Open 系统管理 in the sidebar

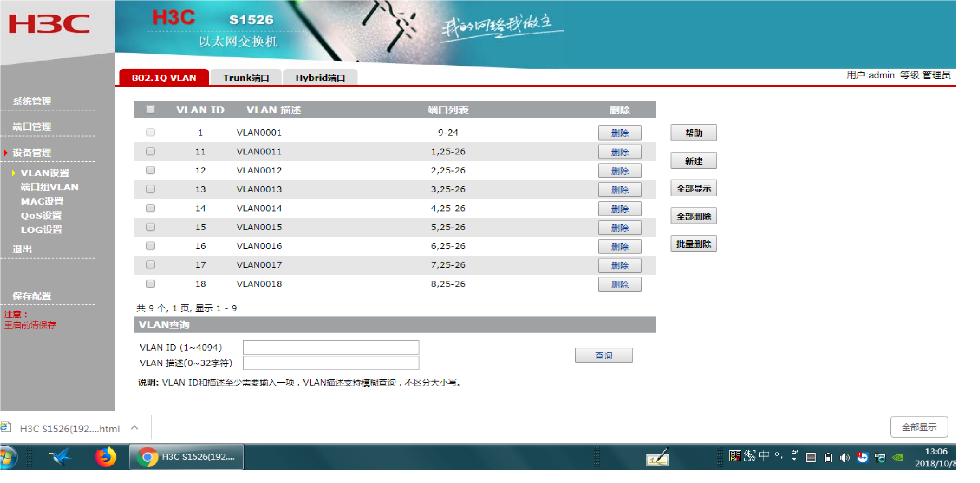(x=32, y=101)
